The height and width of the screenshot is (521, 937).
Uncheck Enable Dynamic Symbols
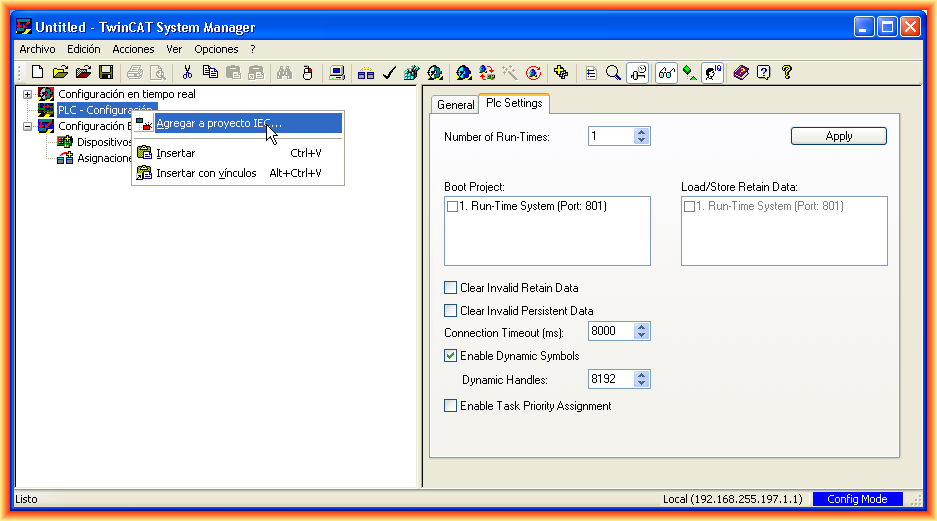pyautogui.click(x=450, y=356)
